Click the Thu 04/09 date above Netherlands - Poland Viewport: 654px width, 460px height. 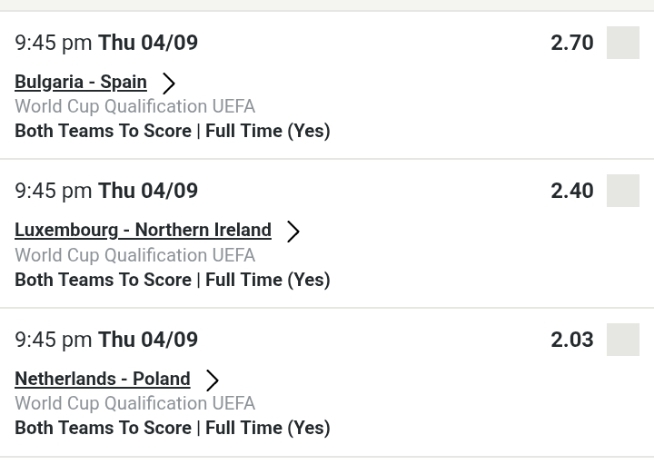point(148,340)
